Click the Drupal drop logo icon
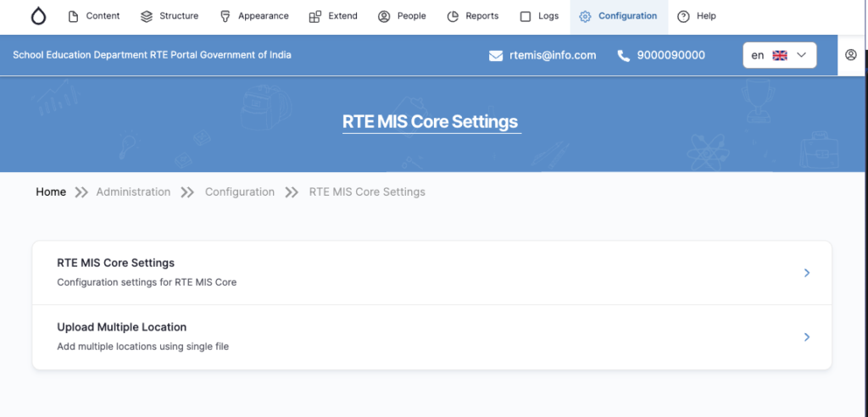 (x=38, y=16)
